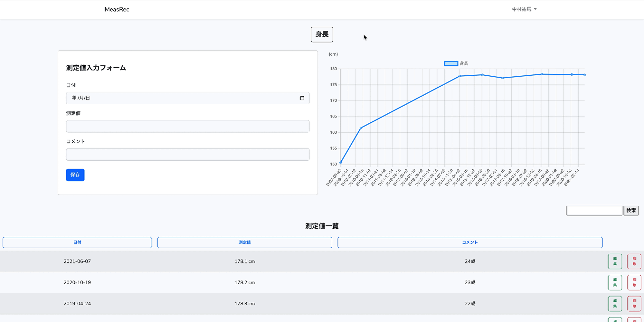Edit the 2019-04-24 record
The height and width of the screenshot is (322, 644).
(615, 303)
